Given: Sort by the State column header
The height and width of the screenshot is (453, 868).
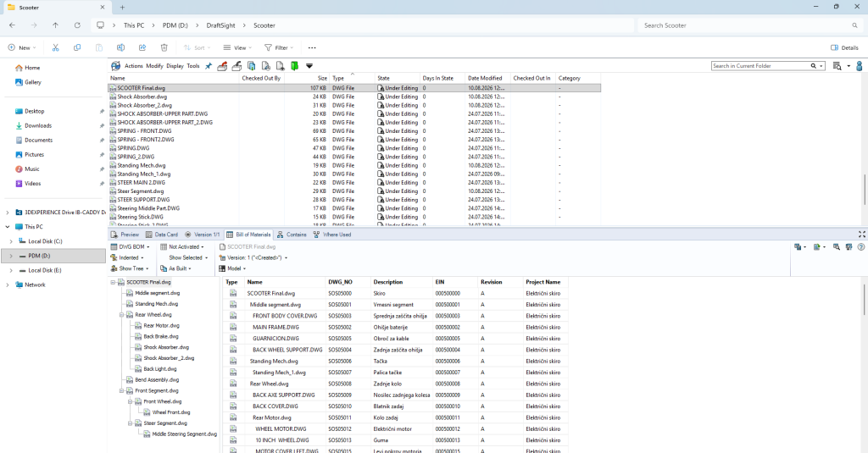Looking at the screenshot, I should click(x=397, y=78).
